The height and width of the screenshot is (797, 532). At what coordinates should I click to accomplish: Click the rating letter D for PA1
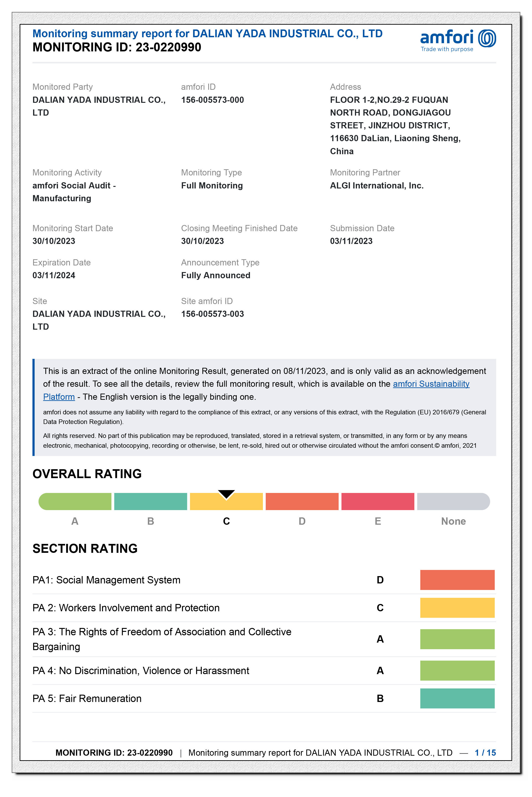[x=380, y=580]
